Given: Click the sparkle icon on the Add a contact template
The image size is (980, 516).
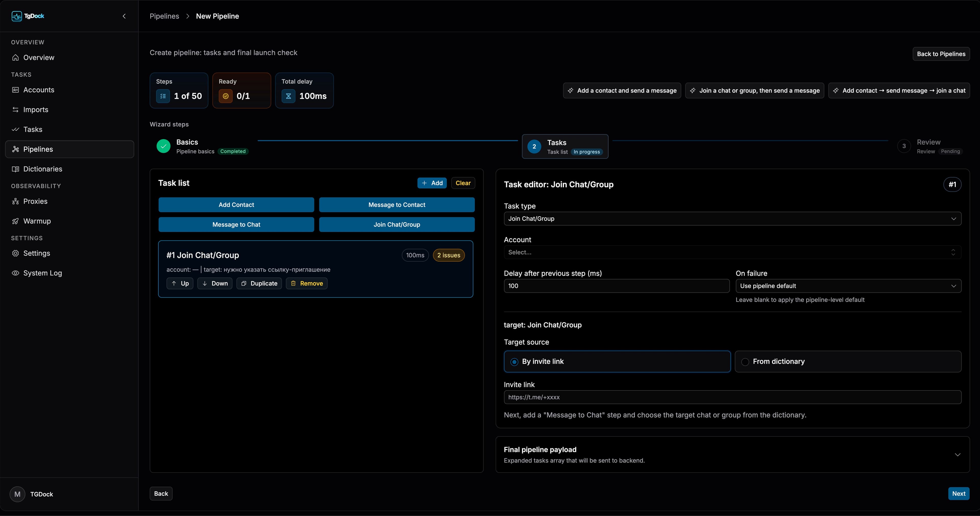Looking at the screenshot, I should coord(570,91).
